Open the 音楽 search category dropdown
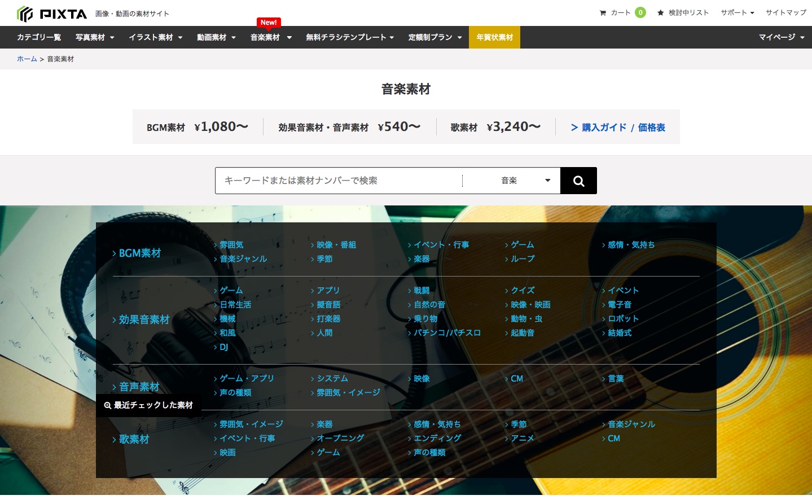 (525, 180)
